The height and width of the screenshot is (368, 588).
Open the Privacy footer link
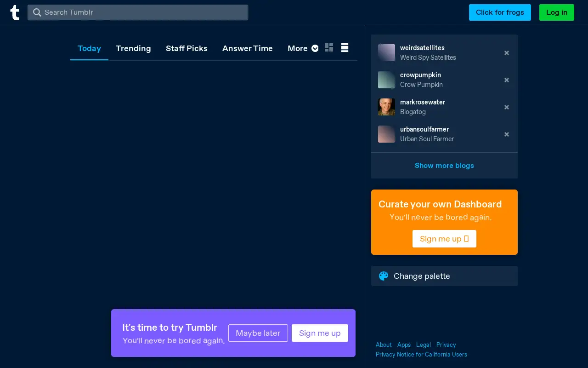click(x=446, y=345)
